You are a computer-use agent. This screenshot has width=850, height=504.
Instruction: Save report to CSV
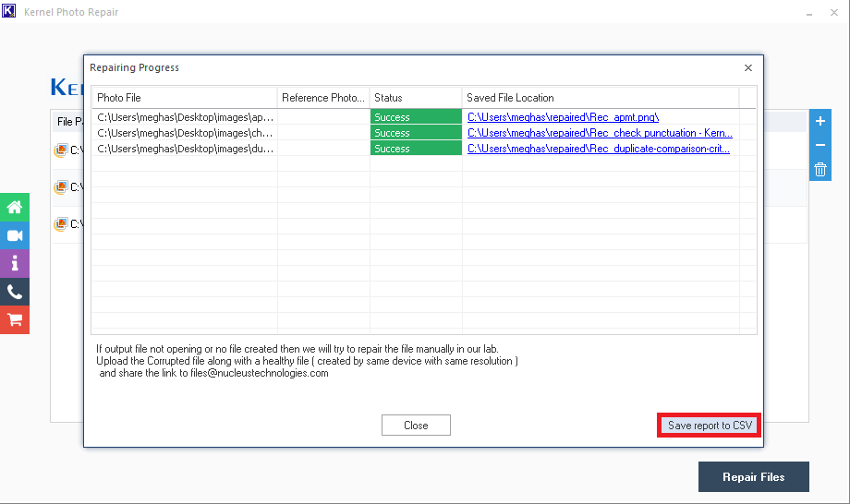click(x=709, y=426)
